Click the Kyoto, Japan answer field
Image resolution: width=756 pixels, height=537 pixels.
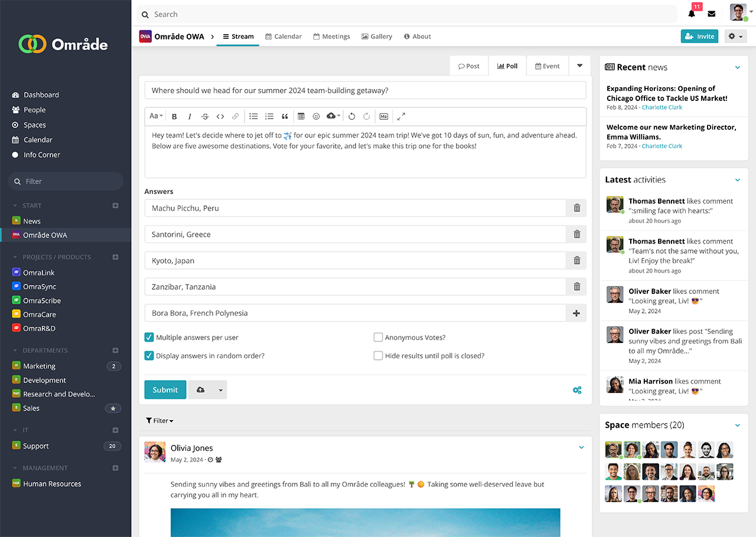pyautogui.click(x=355, y=261)
